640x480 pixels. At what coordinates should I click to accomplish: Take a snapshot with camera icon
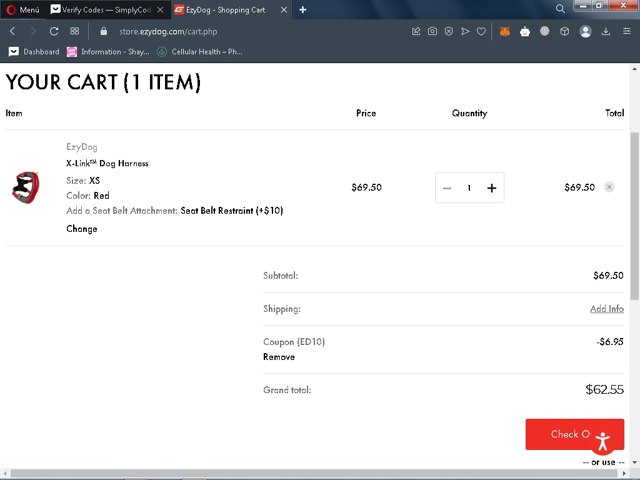click(x=432, y=31)
